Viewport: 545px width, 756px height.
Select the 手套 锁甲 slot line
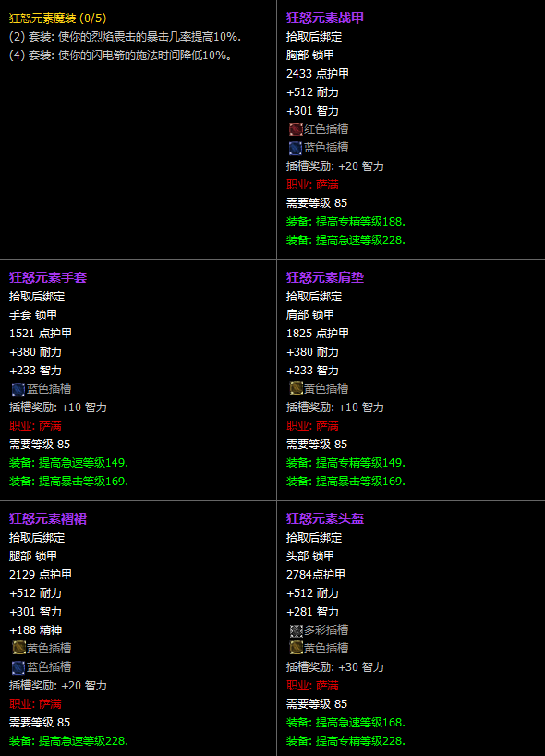pyautogui.click(x=32, y=315)
